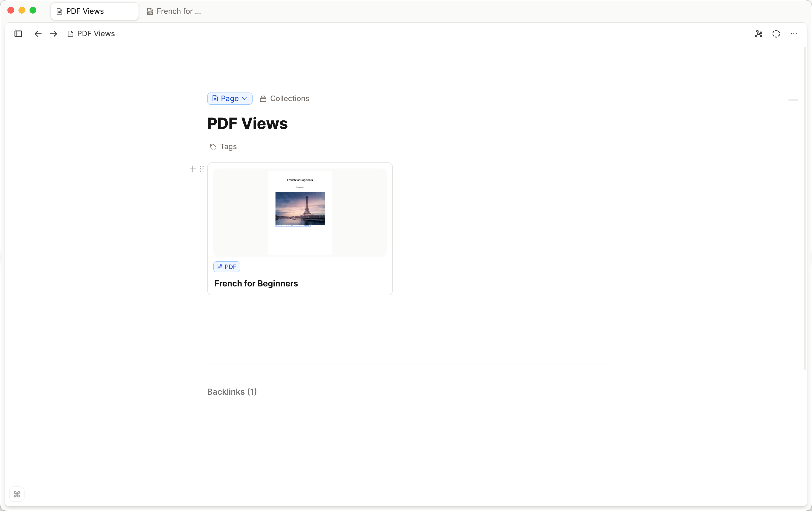Open the three-dot more options menu
The image size is (812, 511).
[794, 34]
